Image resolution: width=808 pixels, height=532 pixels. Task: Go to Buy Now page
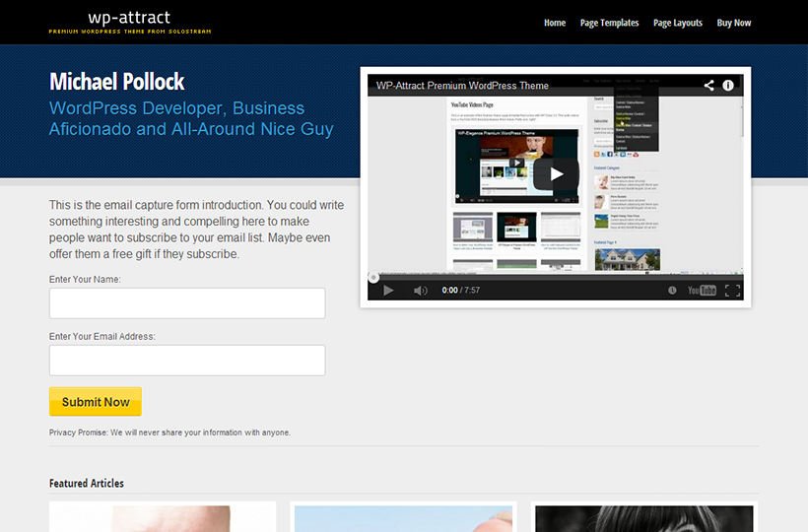[734, 23]
